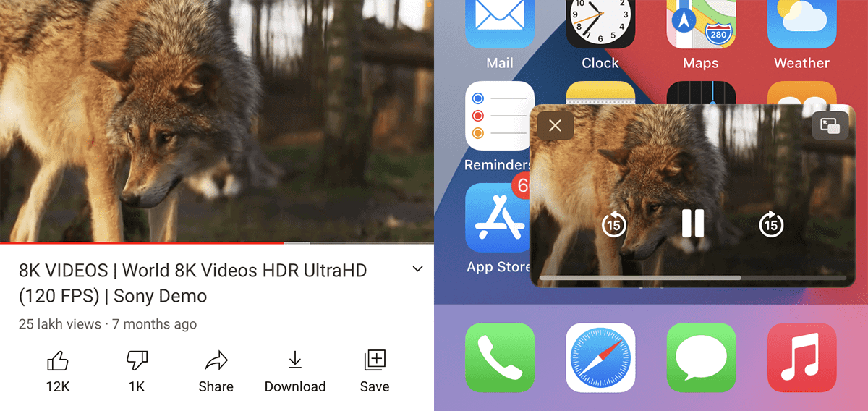Viewport: 868px width, 411px height.
Task: Pause the picture-in-picture video
Action: point(692,224)
